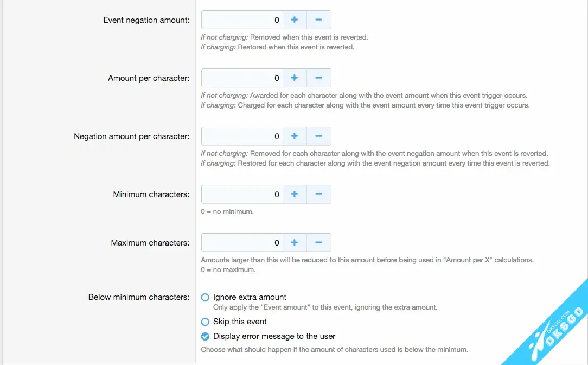Screen dimensions: 588x365
Task: Click the Maximum characters input box
Action: 242,243
